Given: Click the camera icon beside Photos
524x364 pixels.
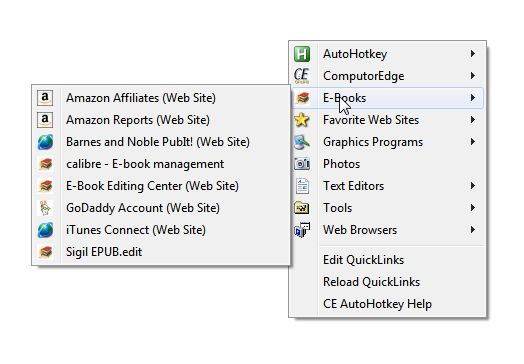Looking at the screenshot, I should pos(302,164).
